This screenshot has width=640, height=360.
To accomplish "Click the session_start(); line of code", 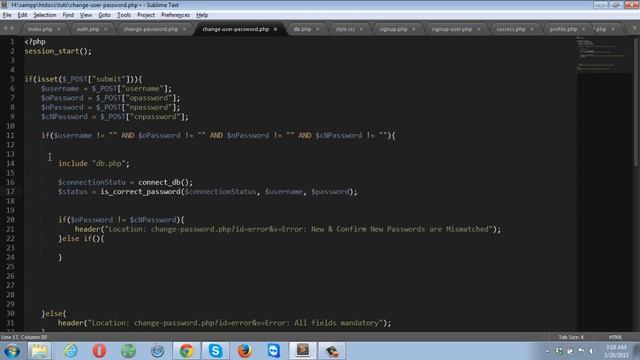I will 58,51.
